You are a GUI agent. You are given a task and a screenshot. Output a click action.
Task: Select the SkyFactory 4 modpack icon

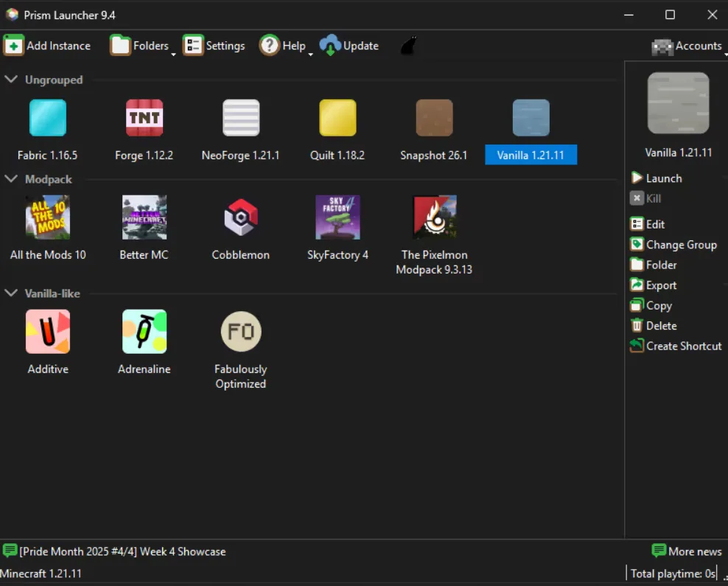pos(337,217)
